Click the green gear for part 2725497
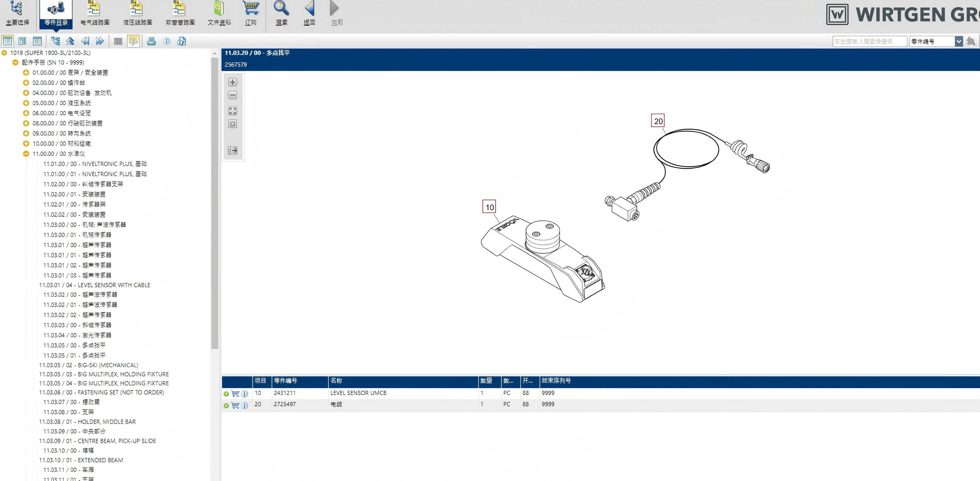980x481 pixels. point(226,406)
